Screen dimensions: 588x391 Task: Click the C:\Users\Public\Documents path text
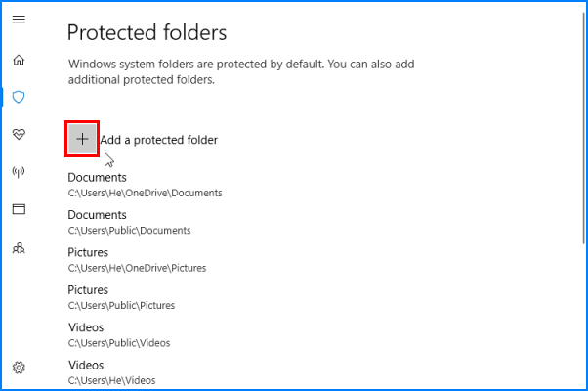[129, 231]
